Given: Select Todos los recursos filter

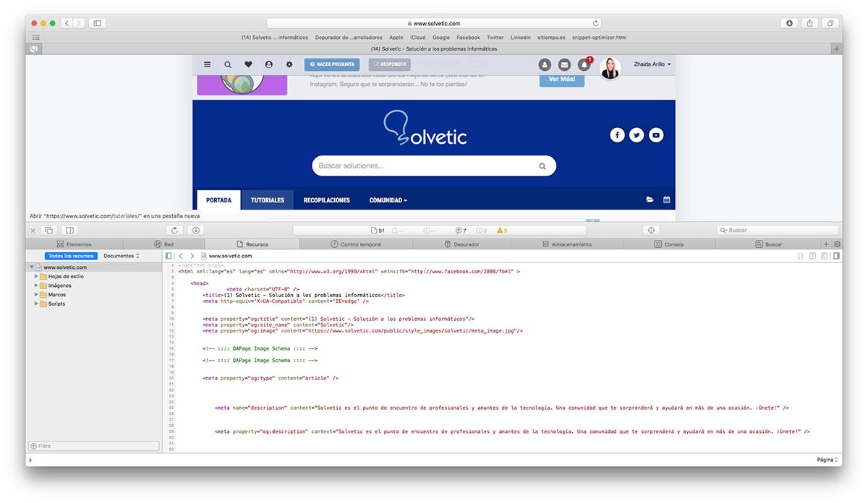Looking at the screenshot, I should (71, 256).
